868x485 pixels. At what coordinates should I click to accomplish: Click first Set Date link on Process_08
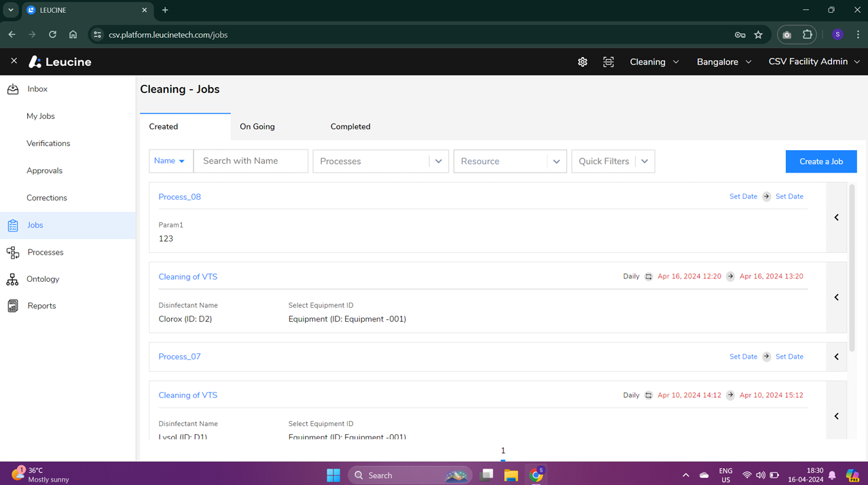click(743, 196)
